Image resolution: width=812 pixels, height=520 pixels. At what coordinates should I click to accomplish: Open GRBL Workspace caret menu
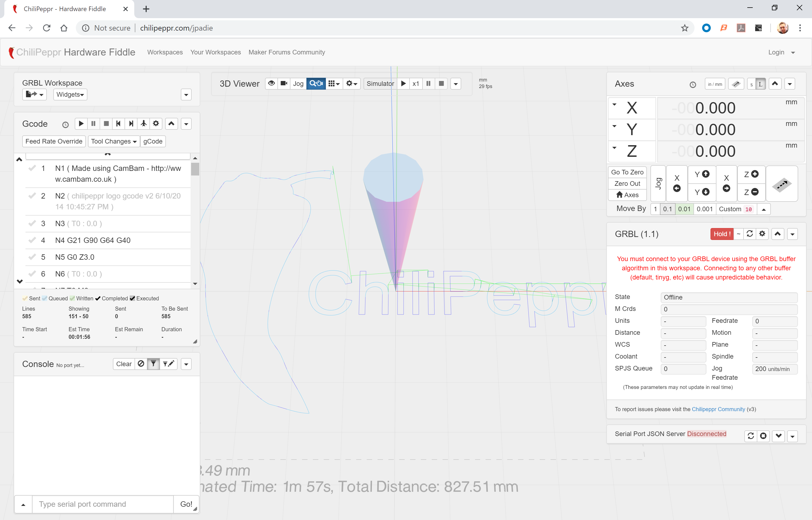coord(186,95)
